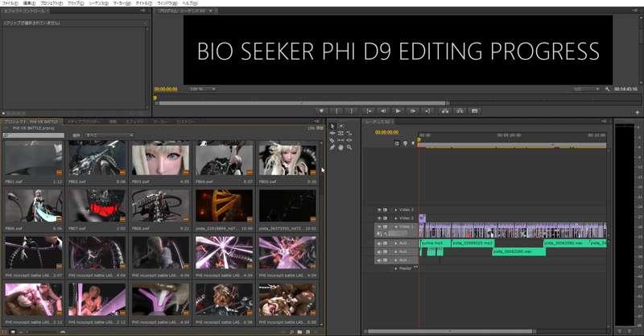The image size is (644, 336).
Task: Switch to the History tab
Action: [x=185, y=122]
